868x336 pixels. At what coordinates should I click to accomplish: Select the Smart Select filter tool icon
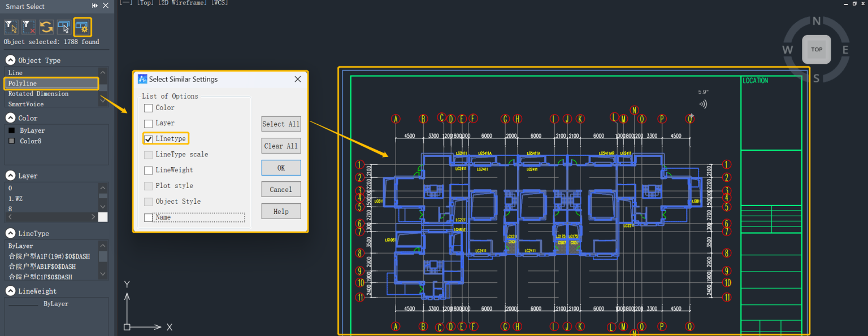point(11,27)
